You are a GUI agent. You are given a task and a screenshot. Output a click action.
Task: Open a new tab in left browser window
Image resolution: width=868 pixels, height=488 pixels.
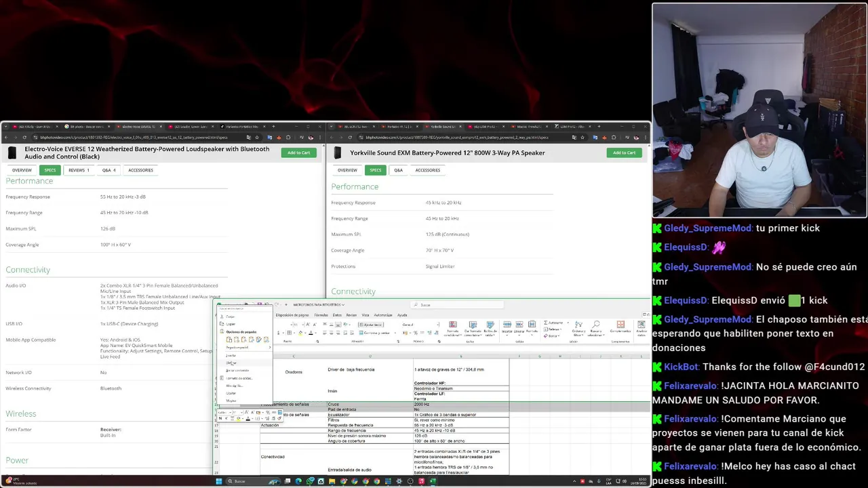(x=273, y=127)
